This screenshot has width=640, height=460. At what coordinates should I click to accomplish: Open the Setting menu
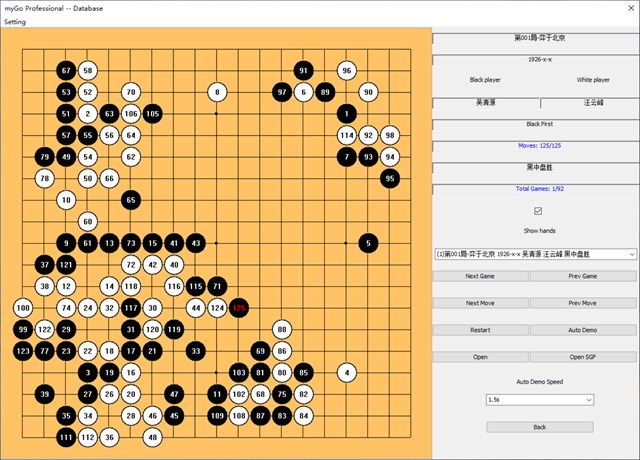pos(15,22)
